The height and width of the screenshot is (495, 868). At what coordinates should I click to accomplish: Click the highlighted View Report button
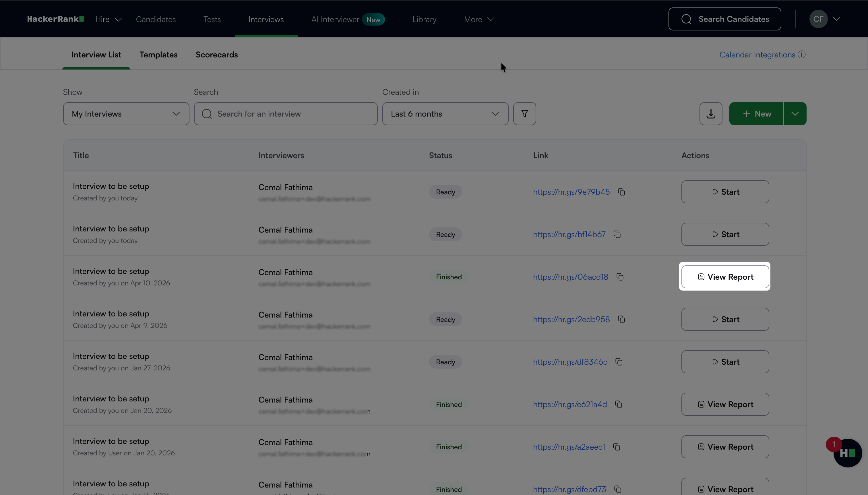725,277
